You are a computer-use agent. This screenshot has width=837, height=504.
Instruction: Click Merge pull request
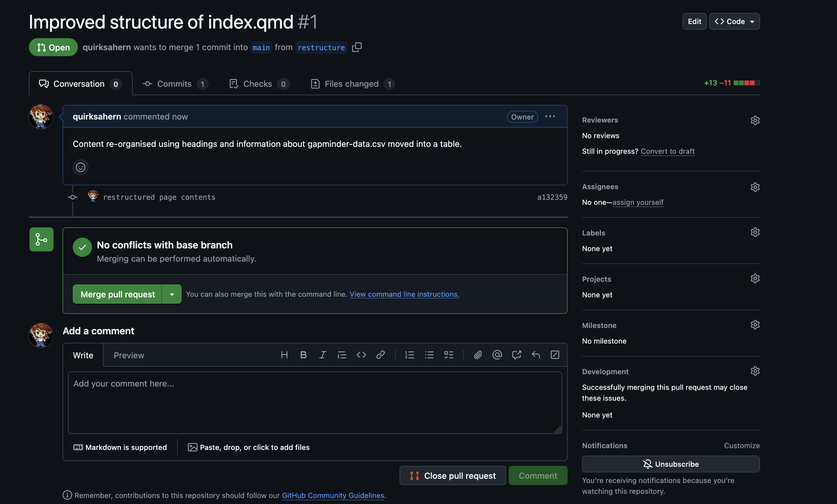pos(118,294)
